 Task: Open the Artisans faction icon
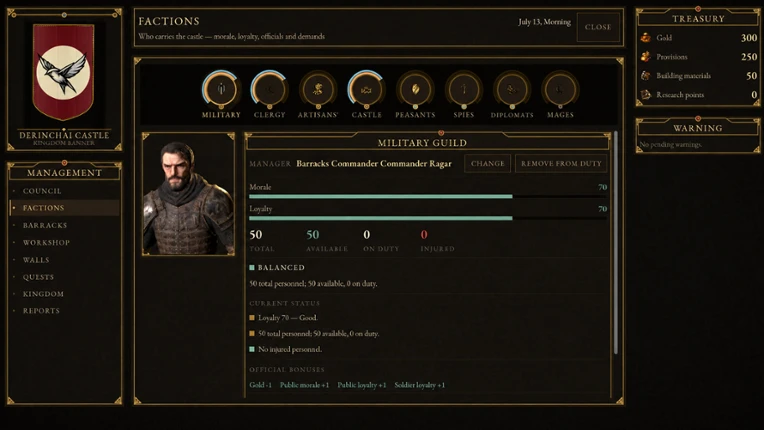click(x=318, y=90)
